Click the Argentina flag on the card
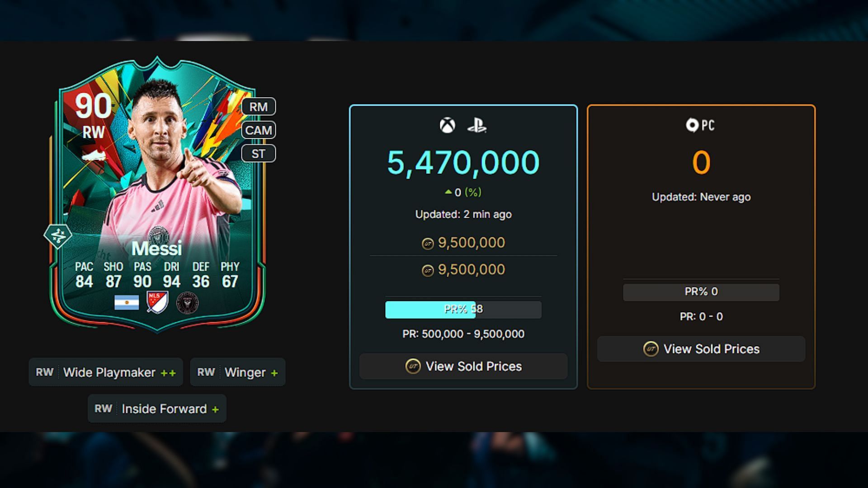 pyautogui.click(x=127, y=302)
